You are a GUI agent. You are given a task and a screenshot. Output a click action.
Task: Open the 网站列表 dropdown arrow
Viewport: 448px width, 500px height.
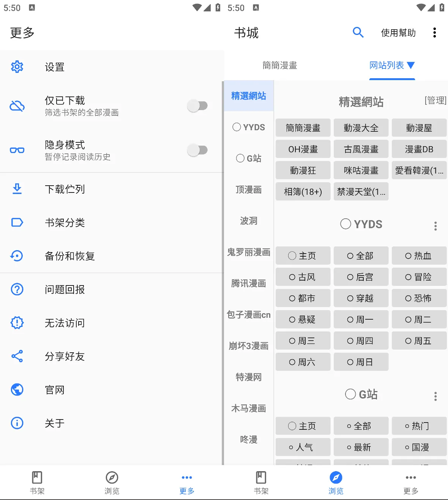(411, 65)
